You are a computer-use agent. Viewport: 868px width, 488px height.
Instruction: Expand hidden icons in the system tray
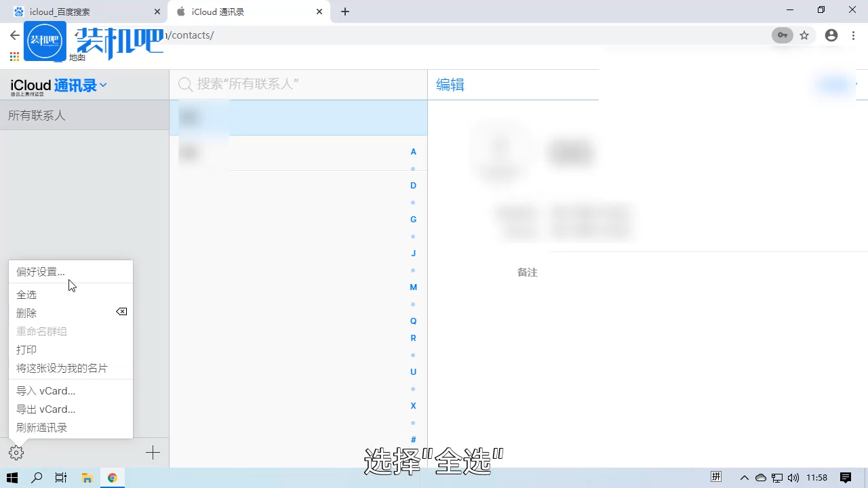click(745, 477)
